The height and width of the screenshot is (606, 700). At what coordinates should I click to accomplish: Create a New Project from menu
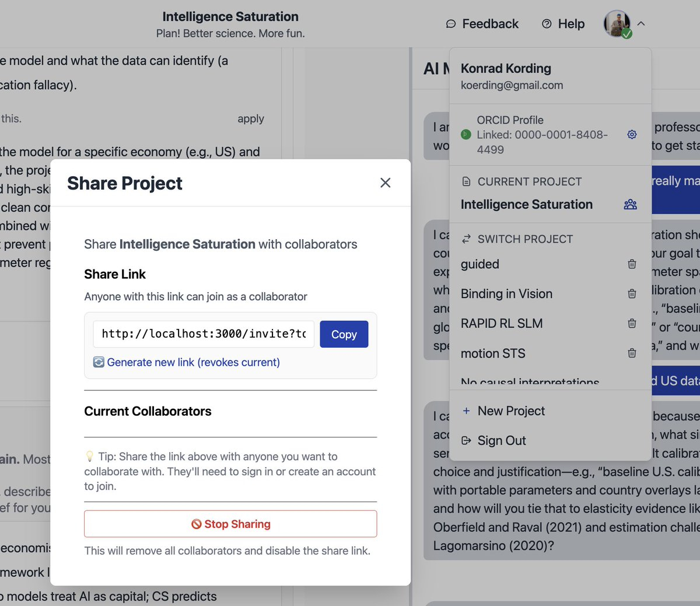point(511,411)
